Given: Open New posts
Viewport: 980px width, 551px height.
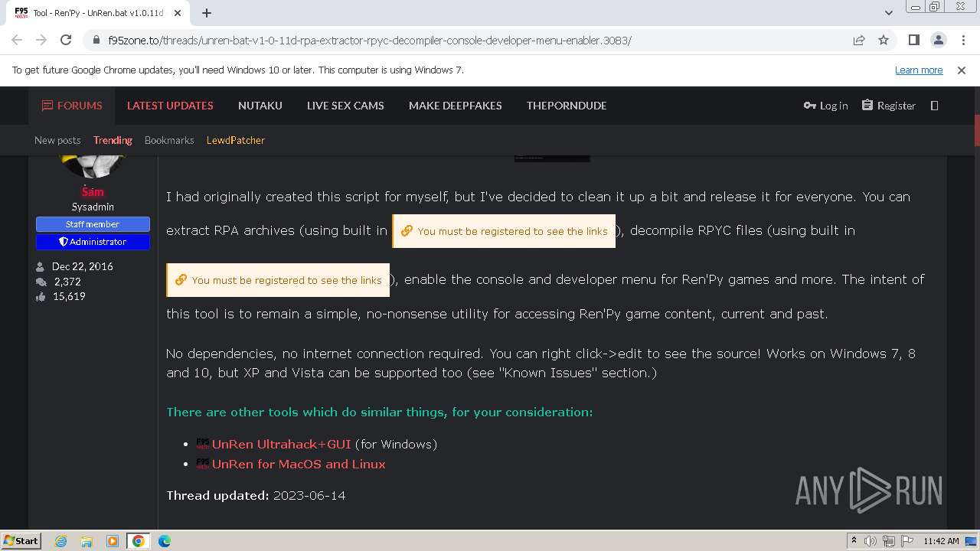Looking at the screenshot, I should [57, 140].
